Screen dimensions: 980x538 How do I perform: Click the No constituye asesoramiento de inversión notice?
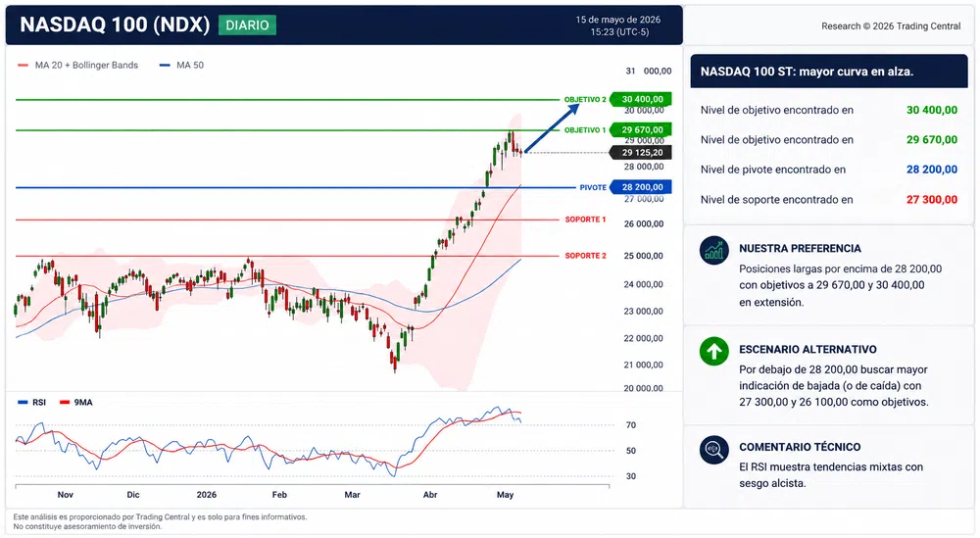click(x=87, y=527)
